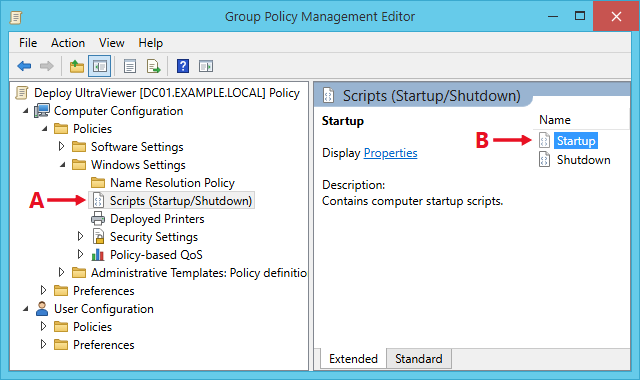Open the File menu
Viewport: 640px width, 380px height.
coord(28,43)
